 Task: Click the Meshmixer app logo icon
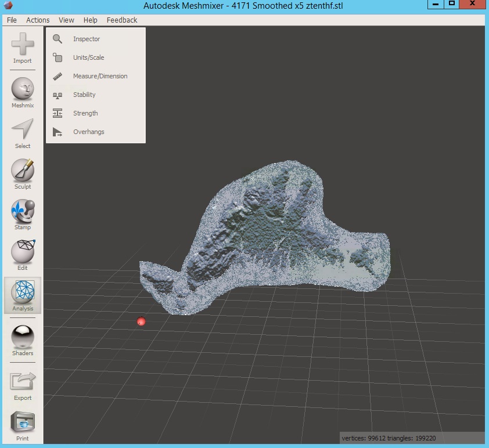8,5
